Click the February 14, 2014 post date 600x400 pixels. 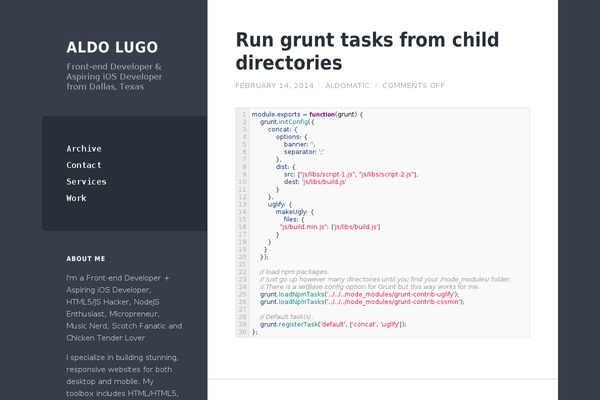pos(273,86)
